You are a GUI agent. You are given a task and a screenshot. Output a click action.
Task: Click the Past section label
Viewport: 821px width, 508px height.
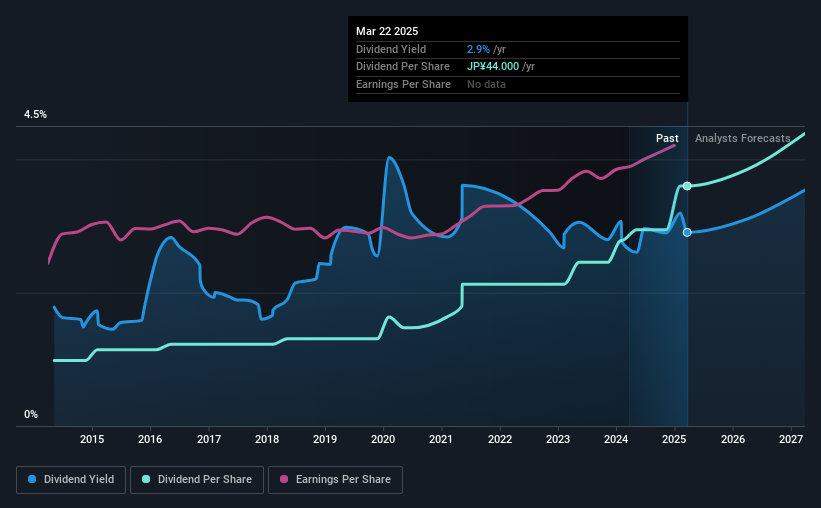[667, 138]
